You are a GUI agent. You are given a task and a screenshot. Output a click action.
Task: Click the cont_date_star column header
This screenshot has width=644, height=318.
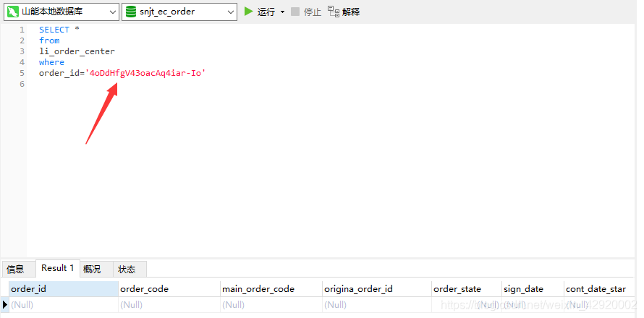pyautogui.click(x=599, y=289)
